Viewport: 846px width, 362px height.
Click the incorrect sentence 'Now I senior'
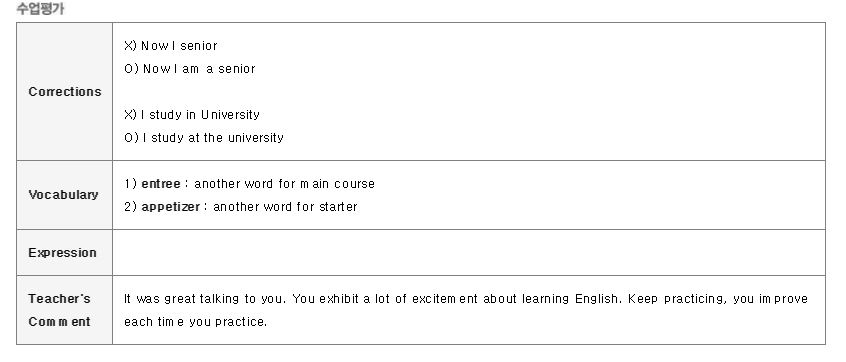click(179, 46)
